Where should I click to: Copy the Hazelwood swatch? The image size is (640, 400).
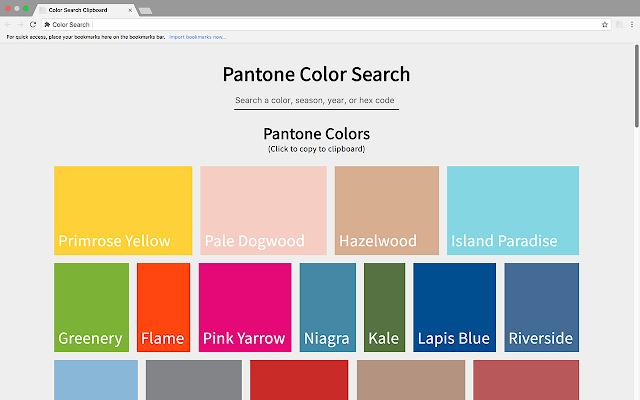coord(387,210)
